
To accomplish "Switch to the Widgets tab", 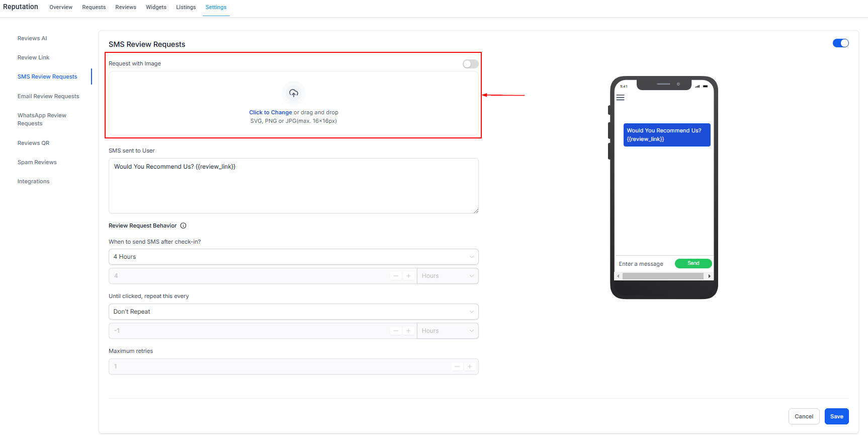I will coord(156,7).
